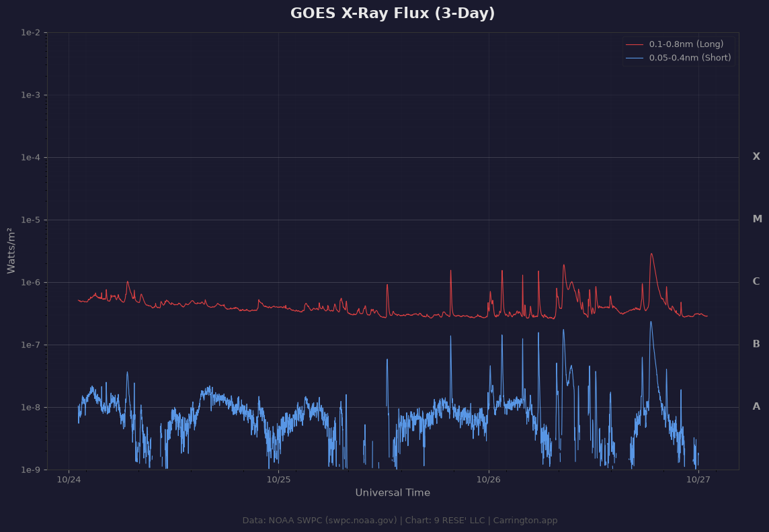The height and width of the screenshot is (532, 769).
Task: Click the '10/25' date tick label
Action: (278, 480)
